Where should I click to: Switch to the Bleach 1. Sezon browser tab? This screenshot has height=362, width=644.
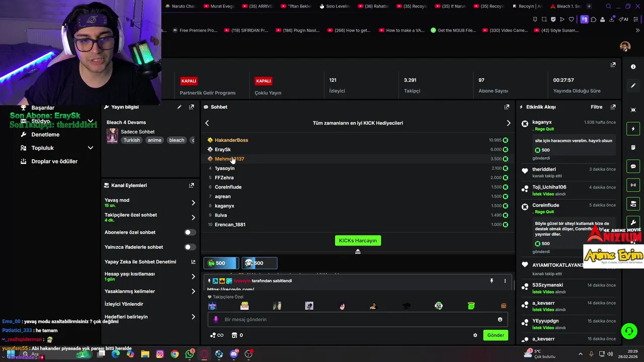566,7
